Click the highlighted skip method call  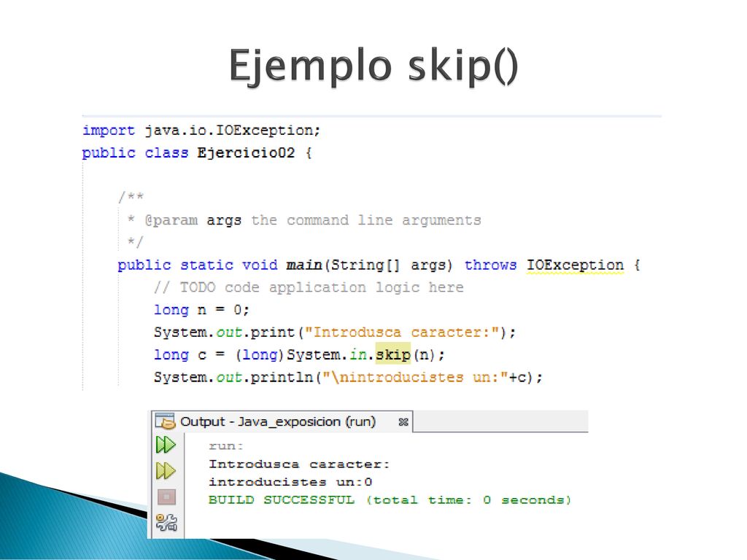[393, 354]
